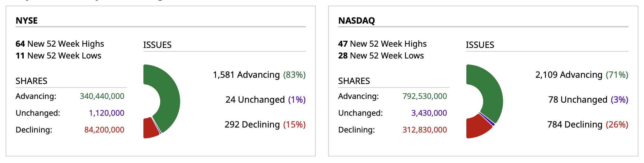Click NYSE advancing shares value 340,440,000
The width and height of the screenshot is (644, 163).
102,96
